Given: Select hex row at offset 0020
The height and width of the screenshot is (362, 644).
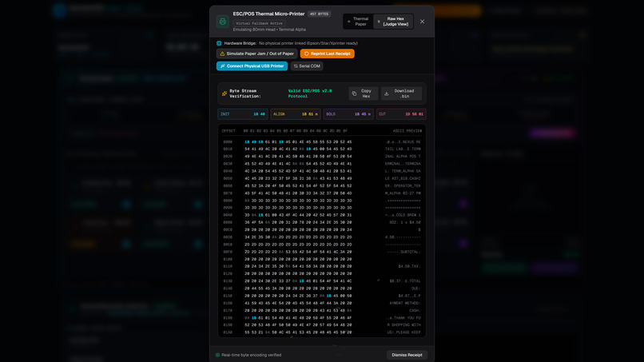Looking at the screenshot, I should point(321,157).
